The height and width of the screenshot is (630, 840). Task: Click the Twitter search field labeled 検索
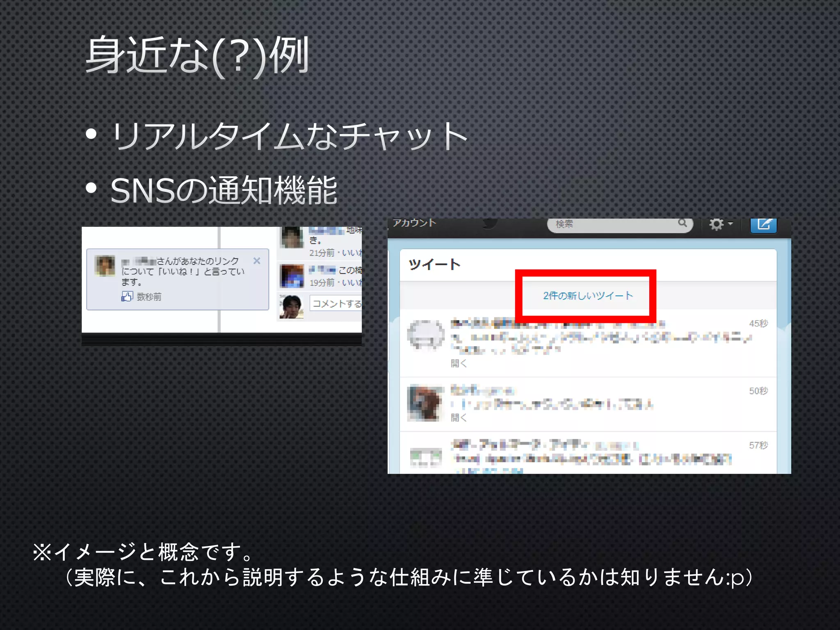tap(620, 224)
